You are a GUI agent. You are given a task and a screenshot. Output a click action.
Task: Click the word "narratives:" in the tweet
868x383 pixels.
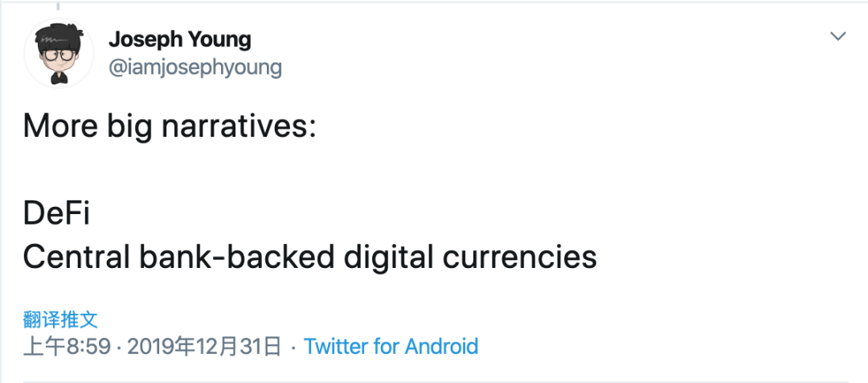click(x=241, y=128)
